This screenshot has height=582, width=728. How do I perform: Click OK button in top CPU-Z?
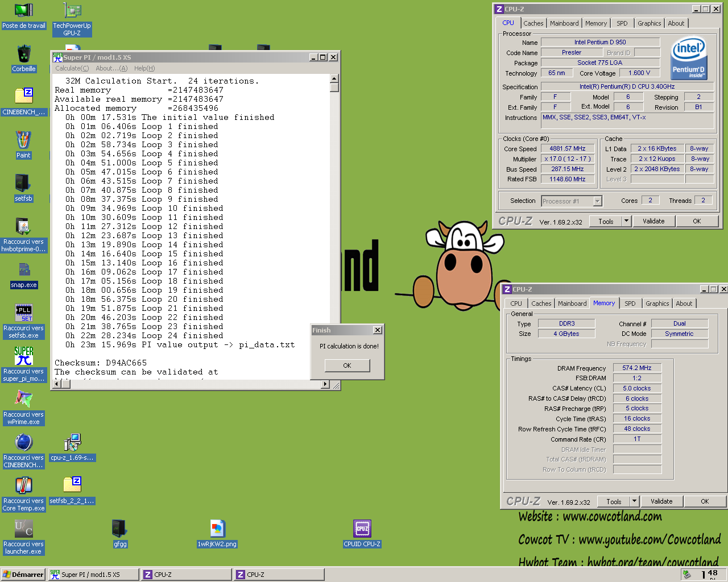pyautogui.click(x=697, y=221)
